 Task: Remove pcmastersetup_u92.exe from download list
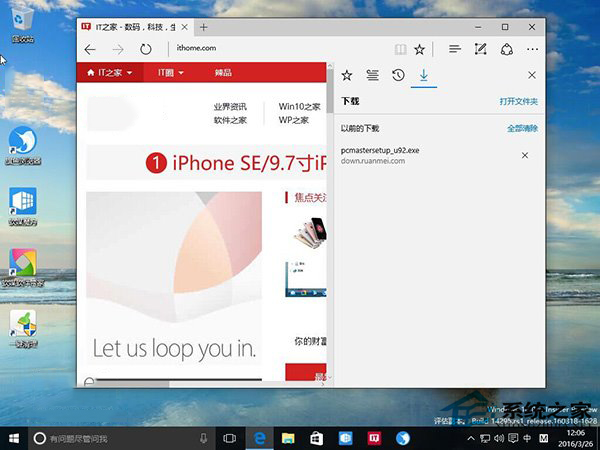(x=525, y=155)
